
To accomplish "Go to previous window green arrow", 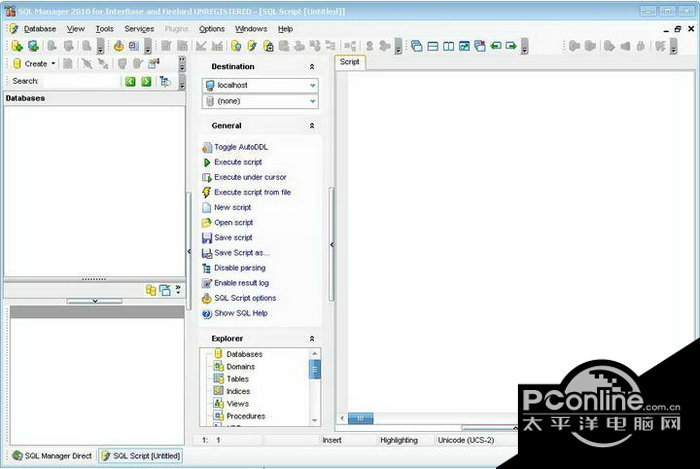I will (496, 46).
